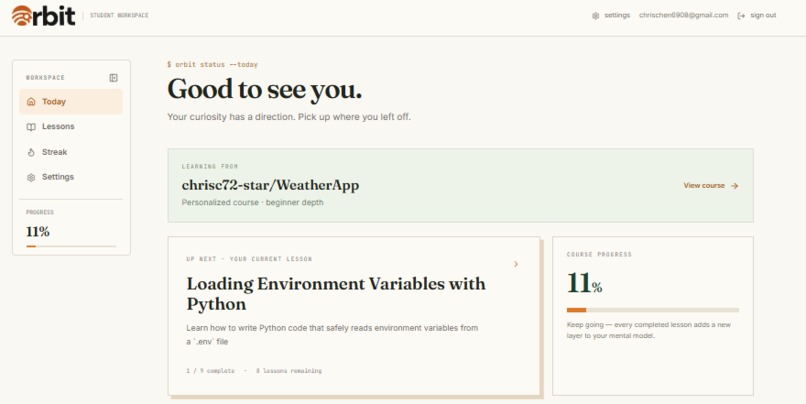Click the 'Keep going' encouragement text
Screen dimensions: 806x404
click(649, 330)
